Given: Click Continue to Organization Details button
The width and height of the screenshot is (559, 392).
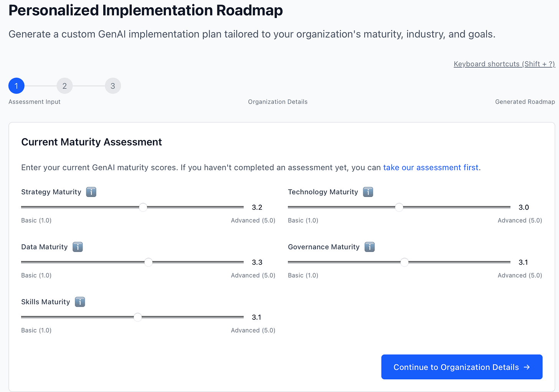Looking at the screenshot, I should pyautogui.click(x=461, y=367).
